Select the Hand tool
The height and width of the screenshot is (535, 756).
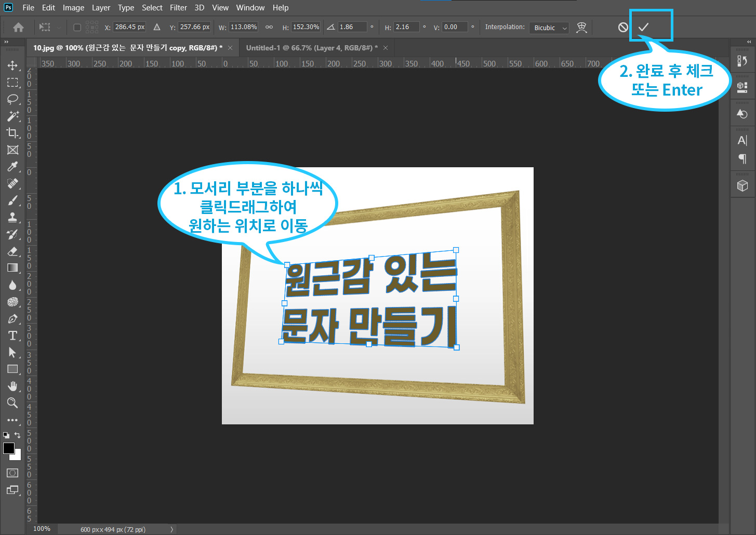click(12, 386)
